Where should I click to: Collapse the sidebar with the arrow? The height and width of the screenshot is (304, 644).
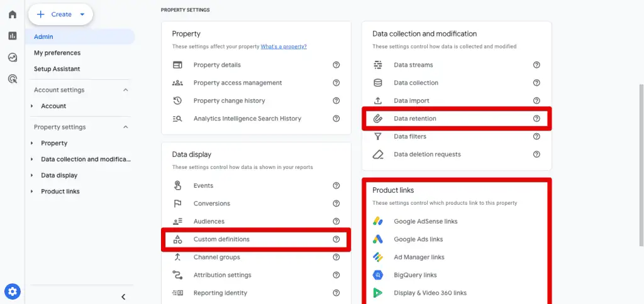coord(123,296)
